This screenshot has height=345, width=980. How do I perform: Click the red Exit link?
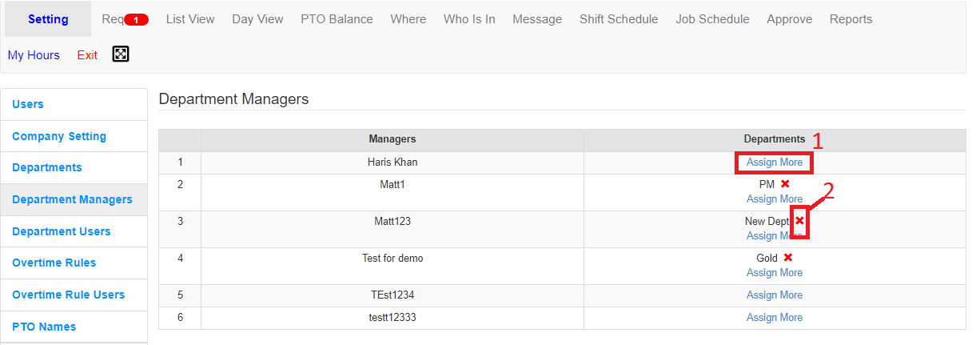coord(87,55)
